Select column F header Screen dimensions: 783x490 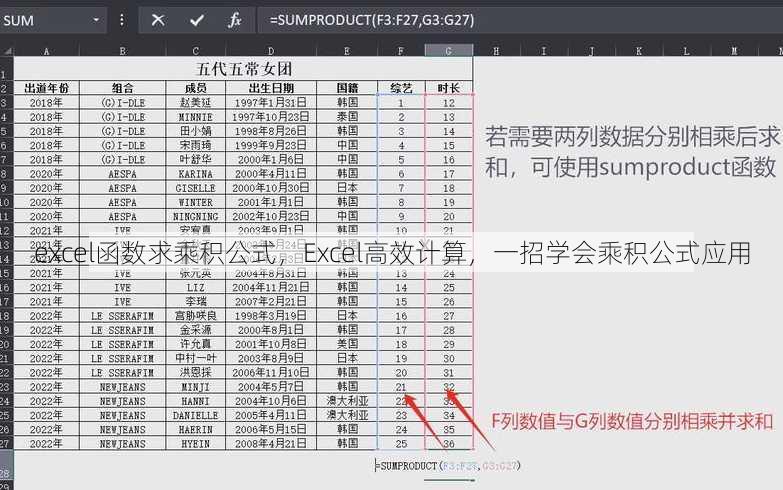coord(401,51)
